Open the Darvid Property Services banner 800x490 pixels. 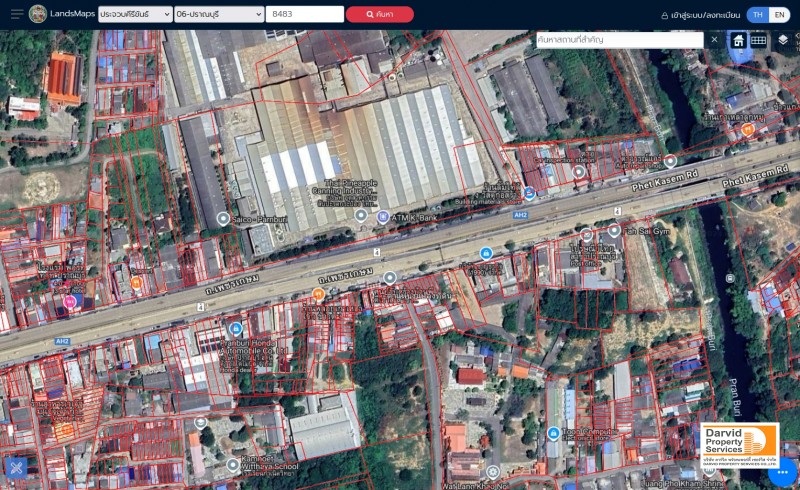739,441
